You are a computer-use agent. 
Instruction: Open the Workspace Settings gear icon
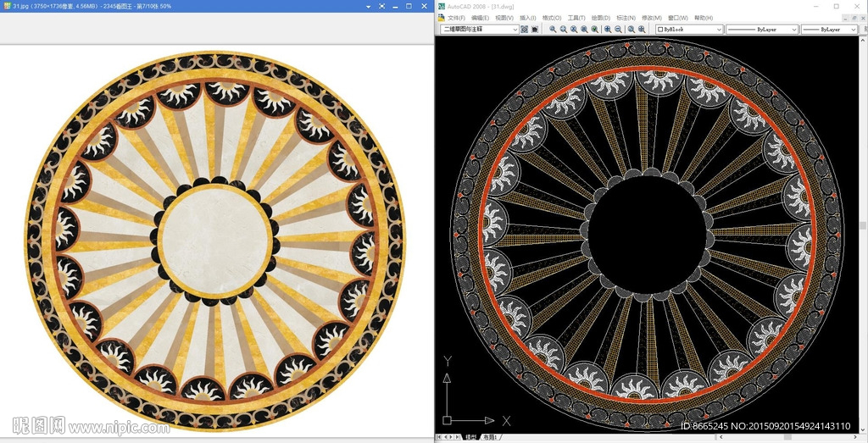click(524, 29)
